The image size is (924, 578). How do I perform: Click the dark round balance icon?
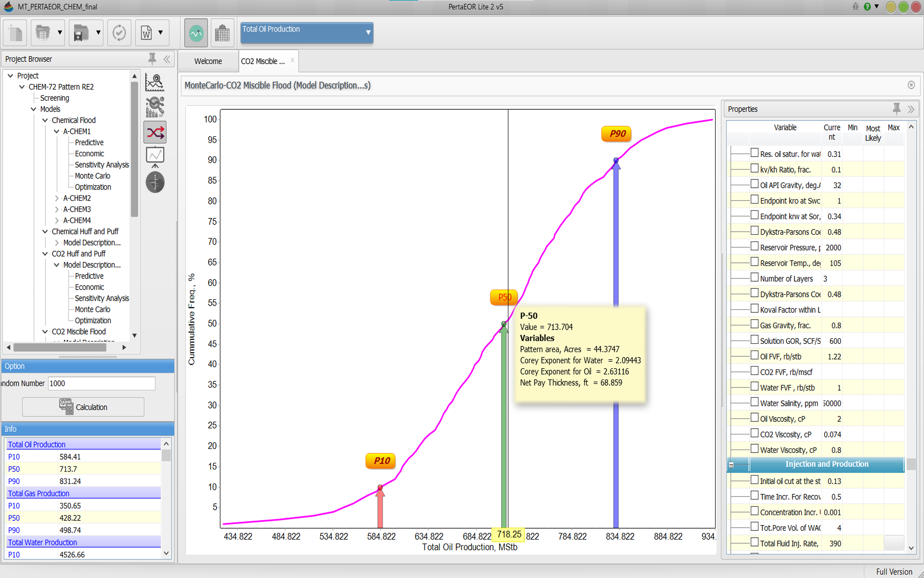pyautogui.click(x=155, y=182)
